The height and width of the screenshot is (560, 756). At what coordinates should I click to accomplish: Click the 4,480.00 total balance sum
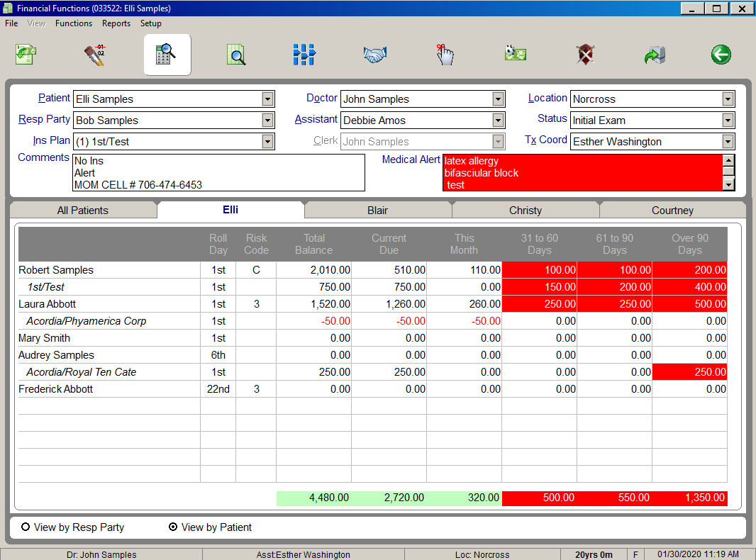point(314,498)
